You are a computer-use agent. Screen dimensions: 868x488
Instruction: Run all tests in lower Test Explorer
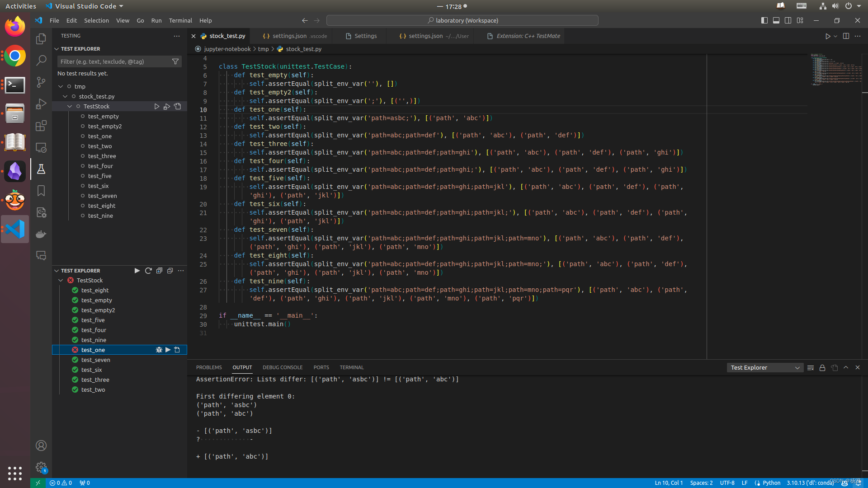tap(137, 271)
